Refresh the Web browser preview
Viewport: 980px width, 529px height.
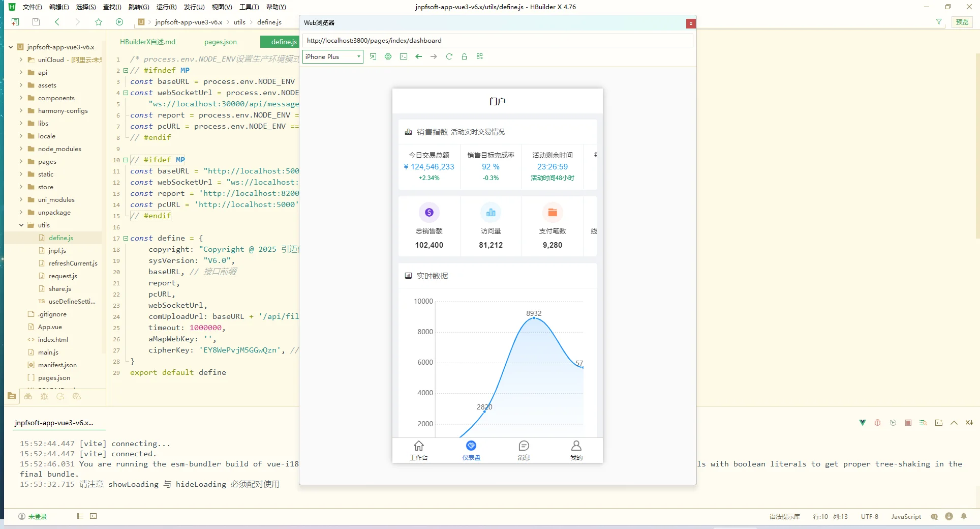[449, 56]
